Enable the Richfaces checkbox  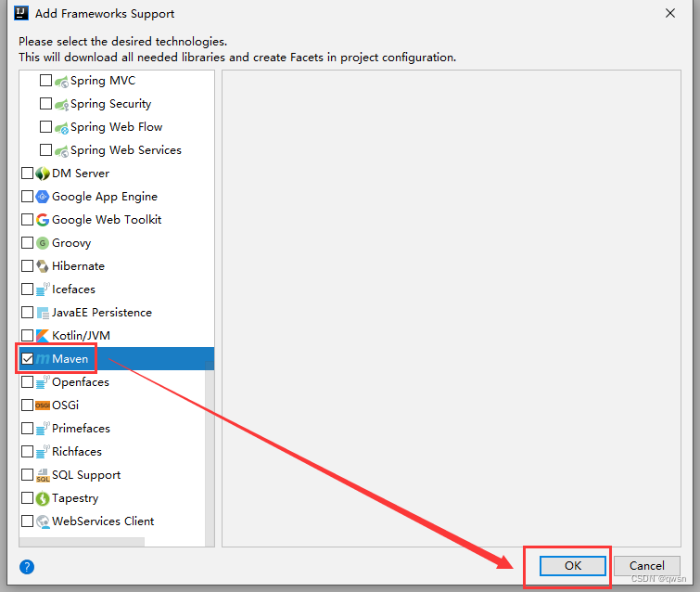(27, 451)
